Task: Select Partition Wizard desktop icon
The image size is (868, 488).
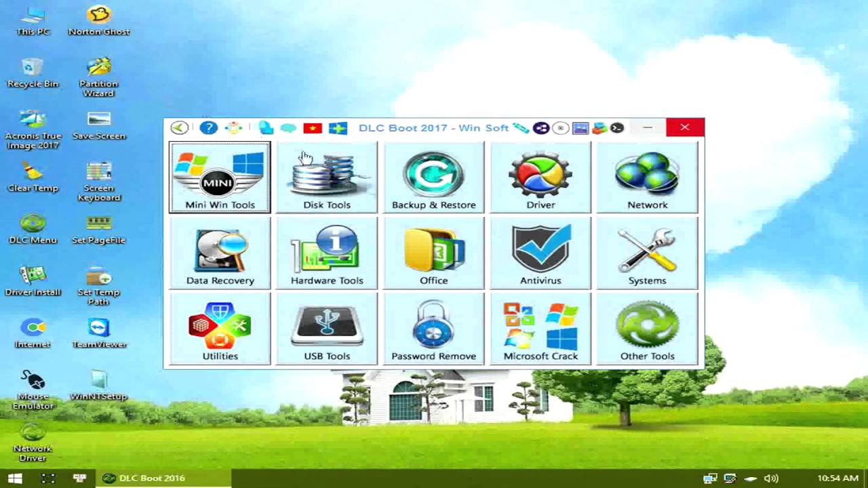Action: tap(99, 78)
